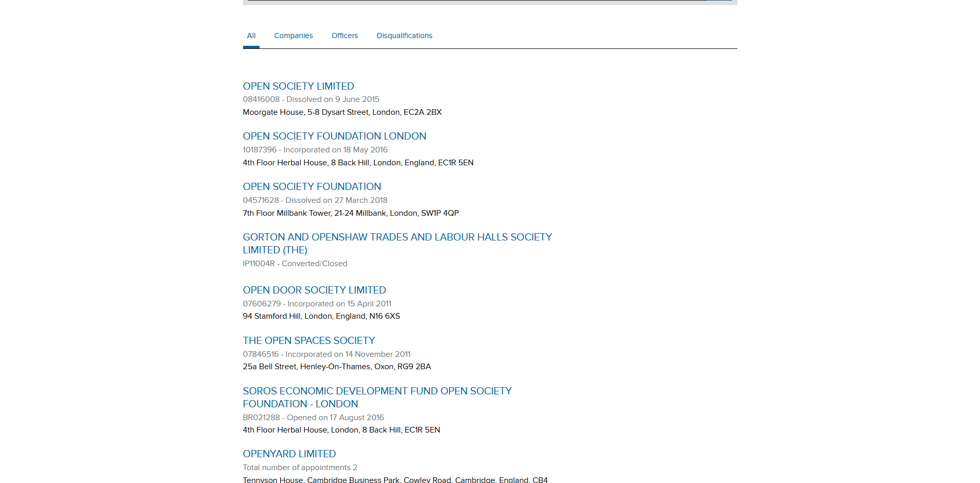The height and width of the screenshot is (483, 980).
Task: Open Gorton and Openshaw Trades Society link
Action: [397, 244]
